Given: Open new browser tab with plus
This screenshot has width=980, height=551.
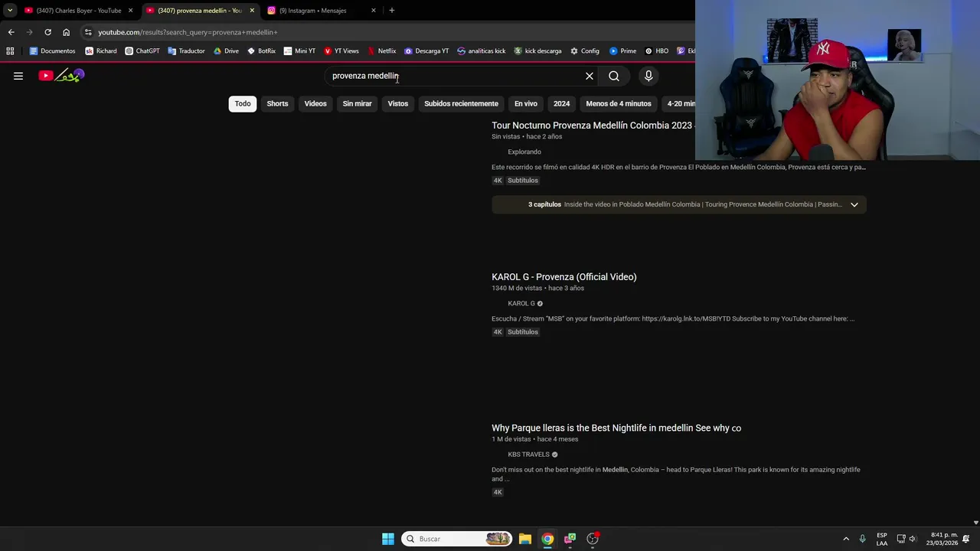Looking at the screenshot, I should 391,10.
